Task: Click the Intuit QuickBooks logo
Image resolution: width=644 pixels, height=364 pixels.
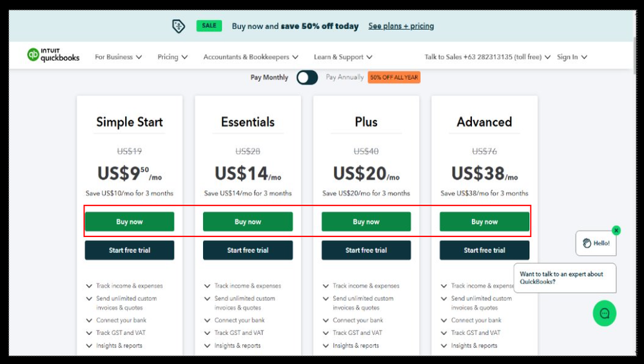Action: click(54, 55)
